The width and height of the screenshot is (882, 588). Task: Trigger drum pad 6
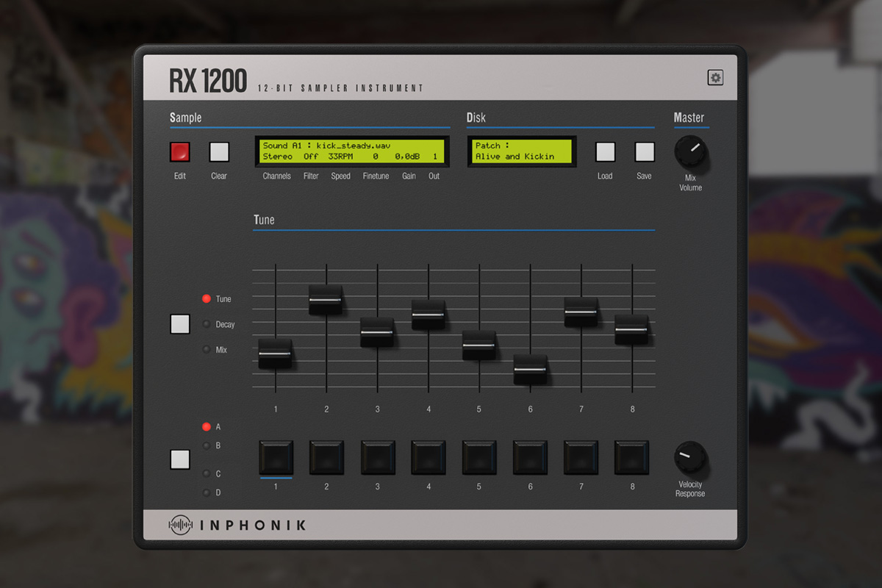pyautogui.click(x=530, y=458)
